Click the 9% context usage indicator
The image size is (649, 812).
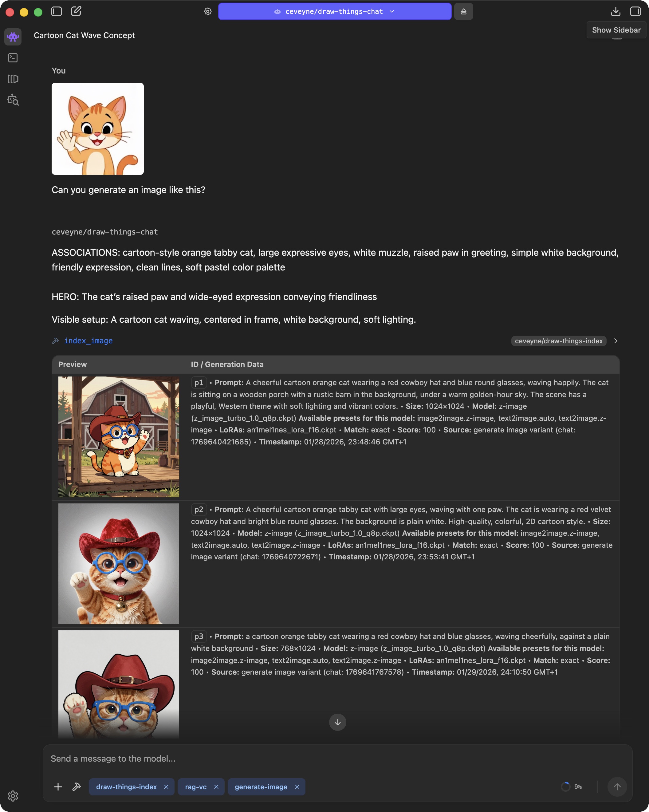571,787
